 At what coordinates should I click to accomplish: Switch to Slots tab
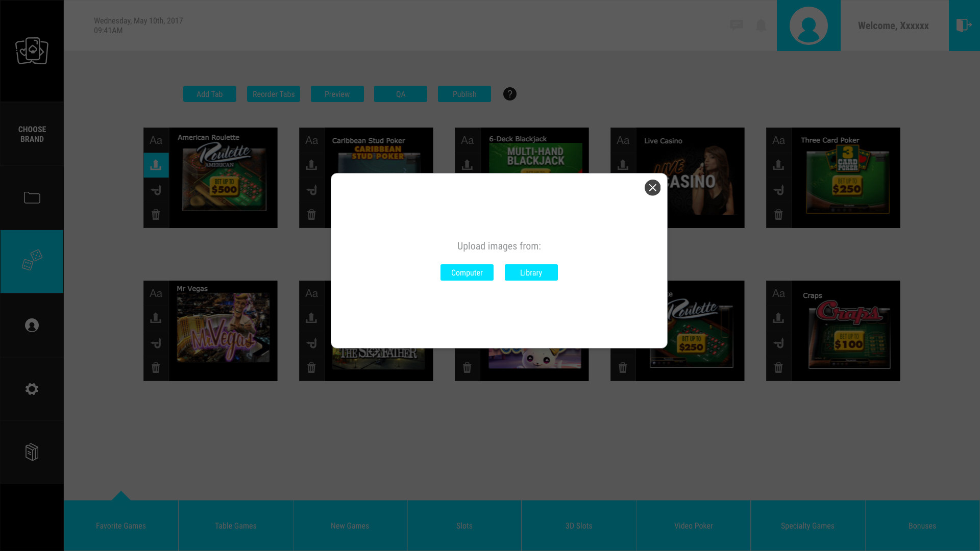tap(464, 525)
